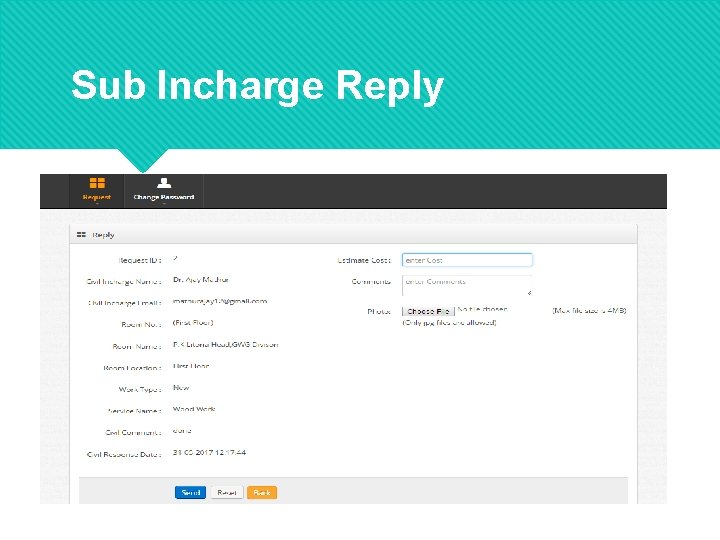The image size is (720, 540).
Task: Submit the reply with Send button
Action: (x=190, y=492)
